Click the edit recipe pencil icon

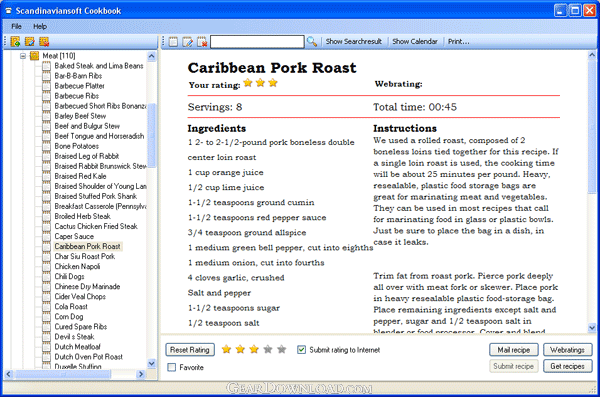(x=188, y=42)
